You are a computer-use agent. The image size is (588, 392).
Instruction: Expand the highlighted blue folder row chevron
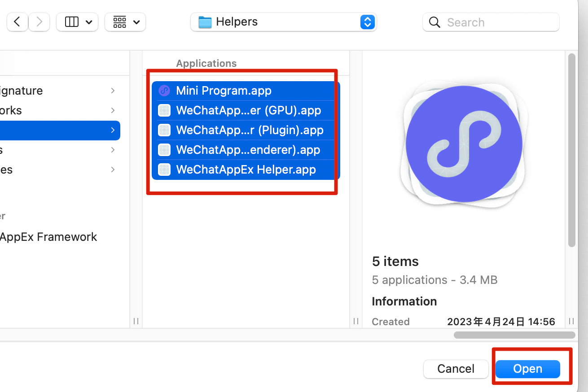point(113,130)
